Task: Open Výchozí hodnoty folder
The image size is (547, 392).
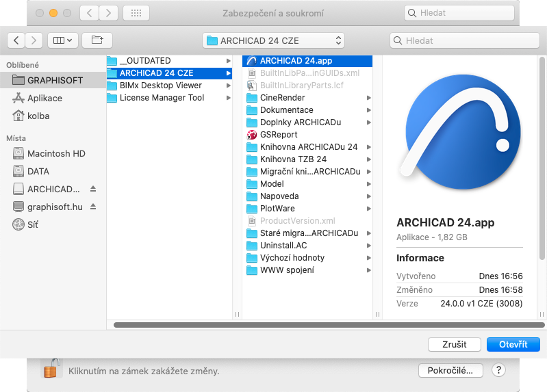Action: coord(307,258)
